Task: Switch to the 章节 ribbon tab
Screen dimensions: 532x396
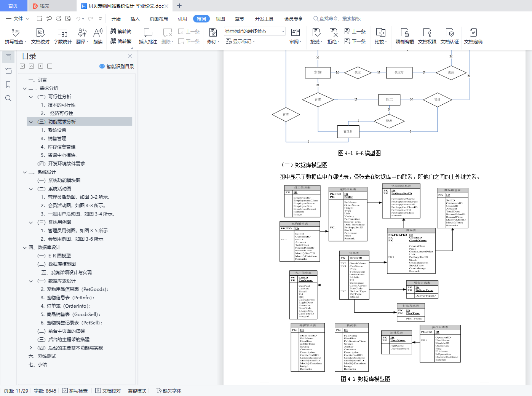Action: [240, 19]
